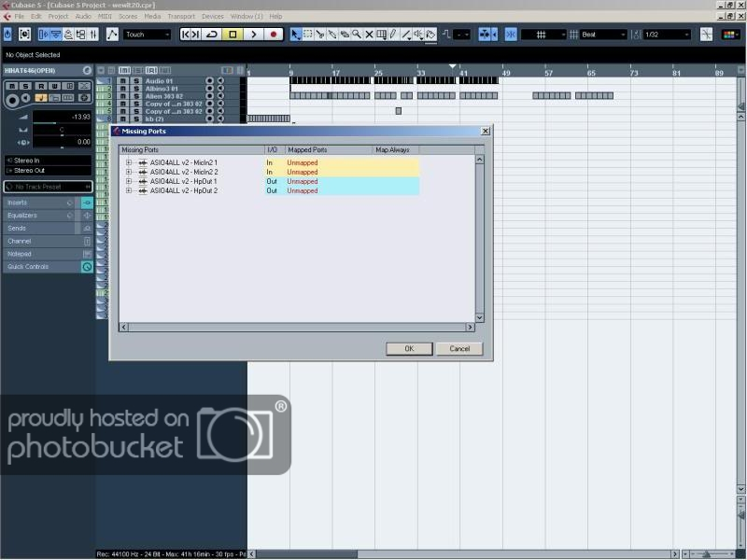Select the Line tool
This screenshot has height=560, width=747.
pyautogui.click(x=406, y=35)
